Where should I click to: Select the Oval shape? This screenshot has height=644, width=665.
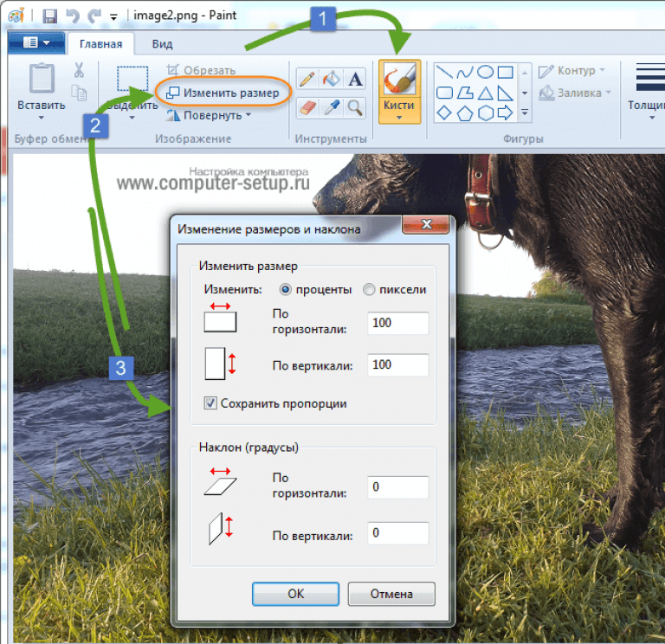tap(485, 72)
